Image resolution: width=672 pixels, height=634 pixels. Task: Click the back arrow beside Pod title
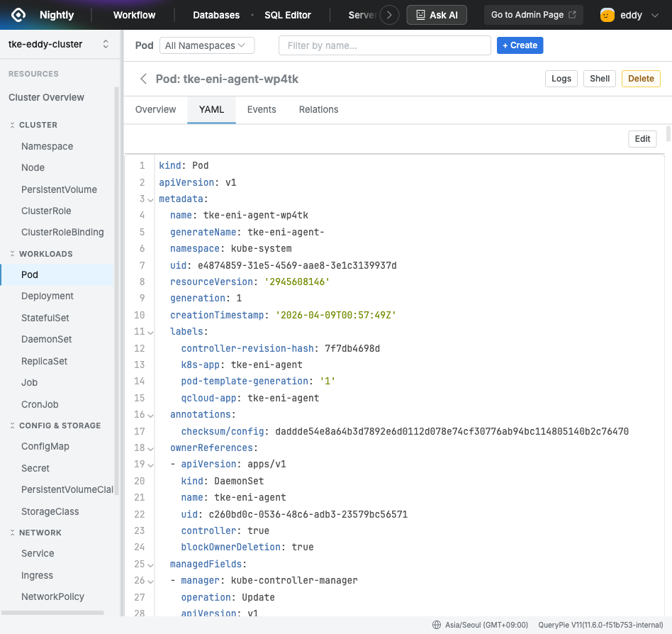pyautogui.click(x=144, y=79)
